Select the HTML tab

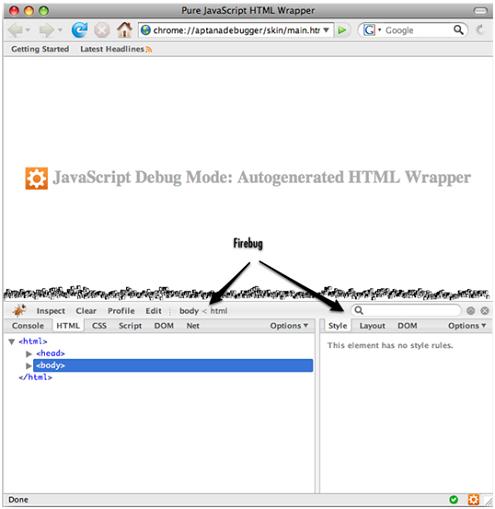pyautogui.click(x=68, y=326)
